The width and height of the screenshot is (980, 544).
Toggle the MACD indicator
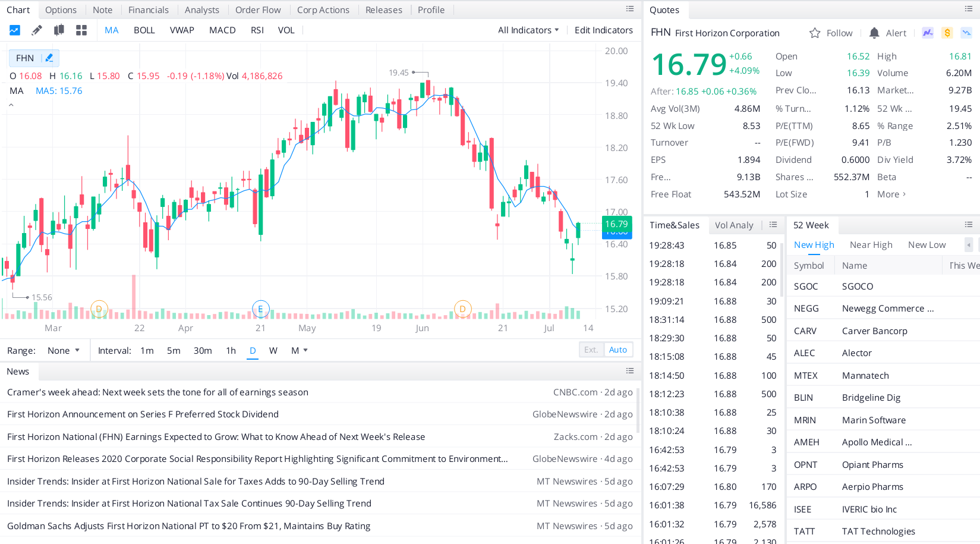point(222,30)
